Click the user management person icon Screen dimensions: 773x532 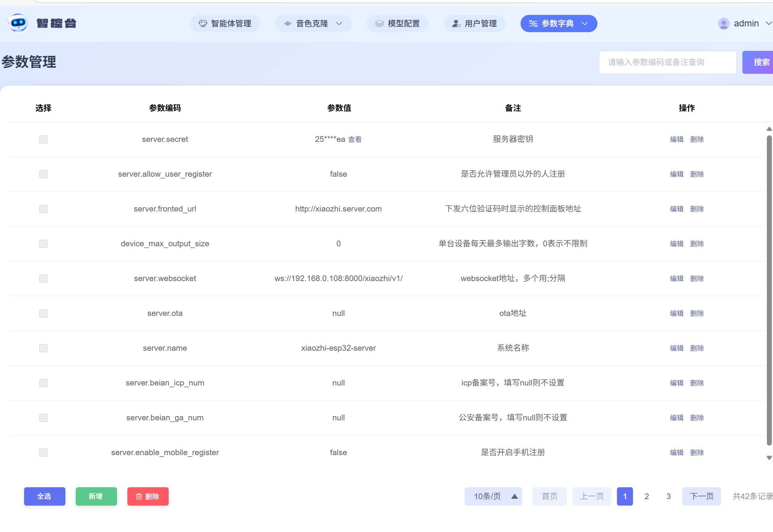(x=456, y=24)
